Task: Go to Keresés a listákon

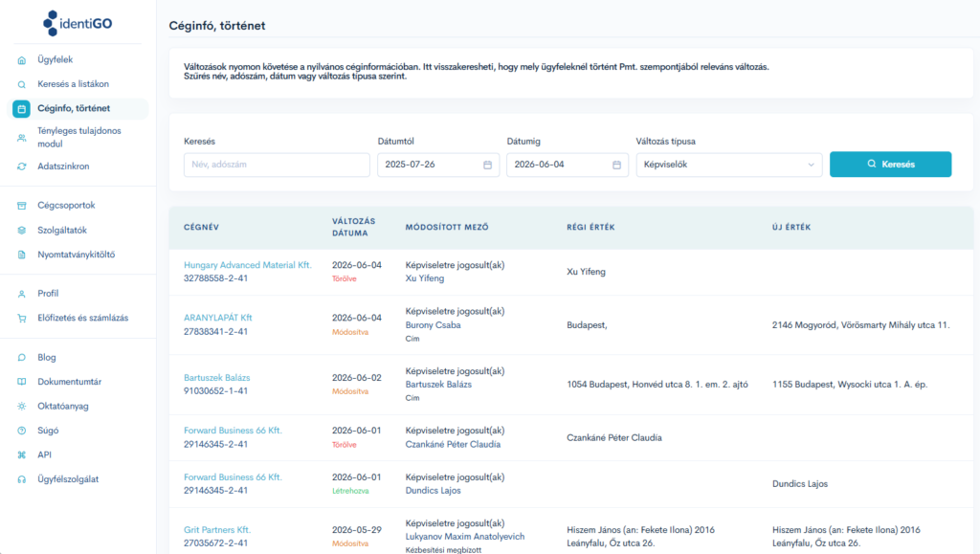Action: pos(73,84)
